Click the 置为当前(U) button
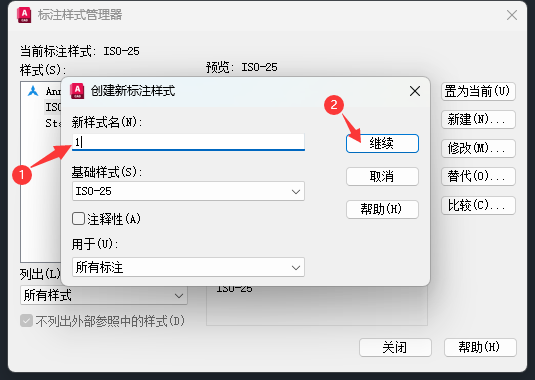This screenshot has width=535, height=380. click(478, 91)
